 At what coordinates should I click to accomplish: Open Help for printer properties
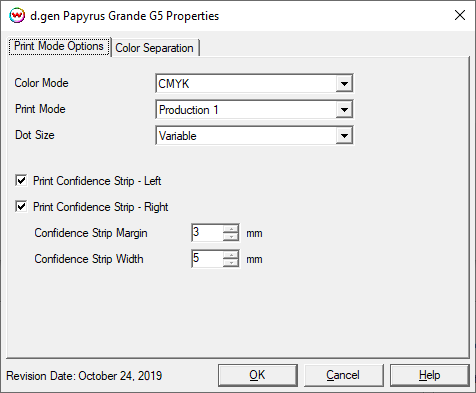click(429, 375)
